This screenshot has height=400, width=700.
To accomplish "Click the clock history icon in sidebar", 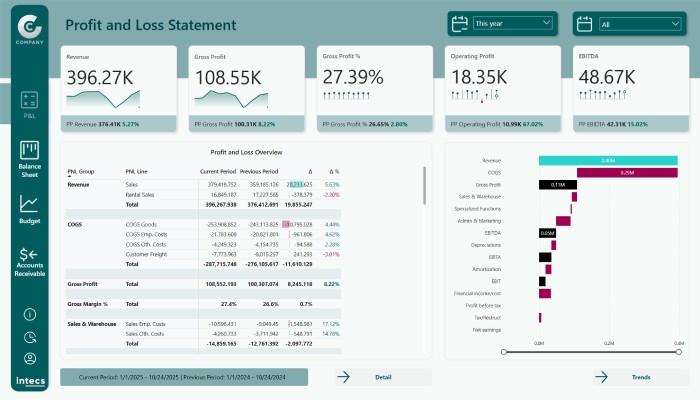I will 29,336.
